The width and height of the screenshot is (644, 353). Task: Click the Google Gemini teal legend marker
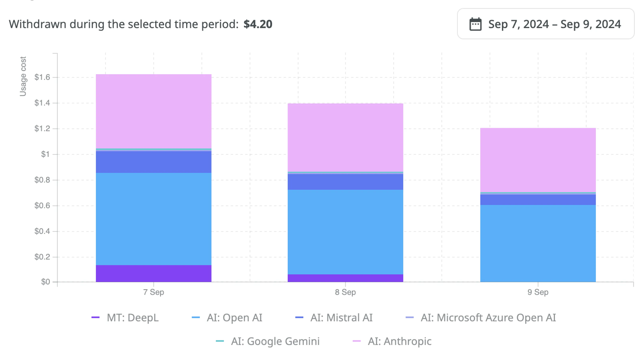(x=220, y=341)
